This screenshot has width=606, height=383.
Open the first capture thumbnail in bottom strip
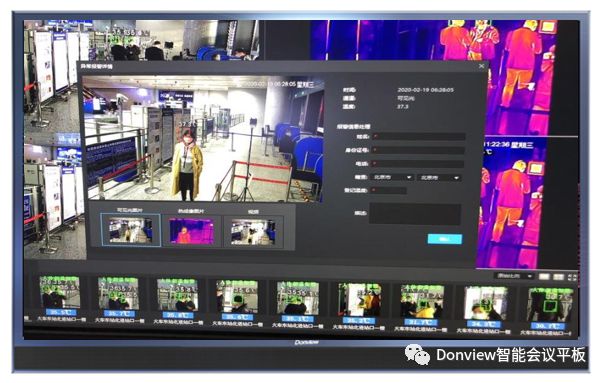coord(60,292)
